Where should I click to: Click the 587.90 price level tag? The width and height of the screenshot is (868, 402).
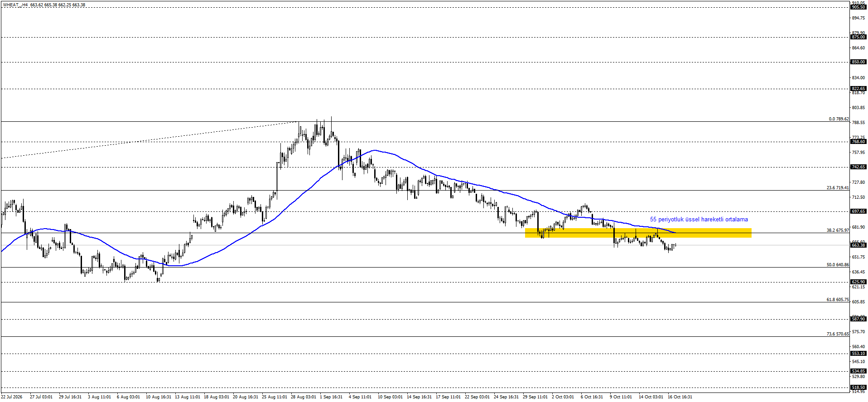click(858, 319)
